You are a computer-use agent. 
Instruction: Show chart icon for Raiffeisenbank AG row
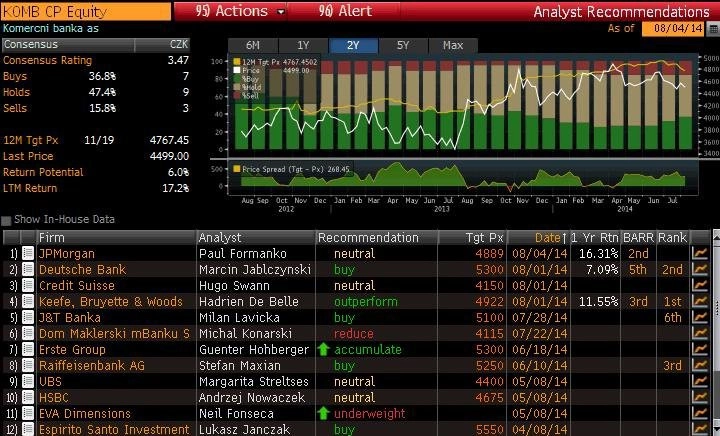point(700,366)
